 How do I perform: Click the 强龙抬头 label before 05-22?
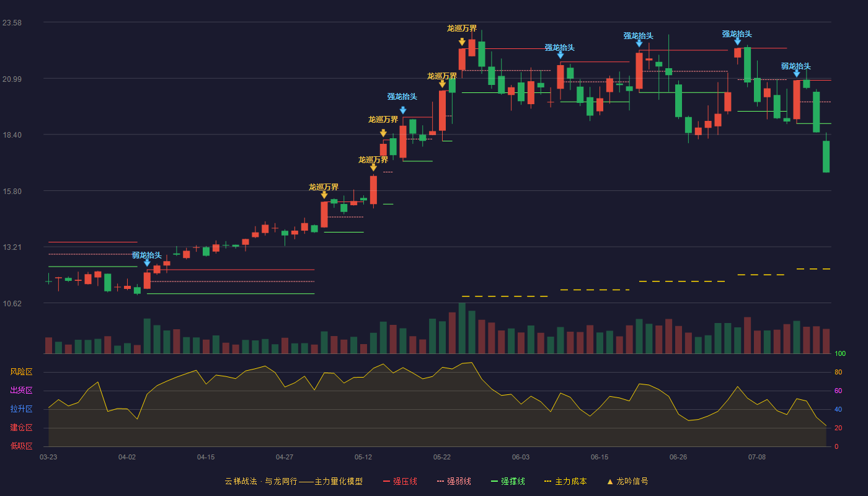pyautogui.click(x=402, y=97)
